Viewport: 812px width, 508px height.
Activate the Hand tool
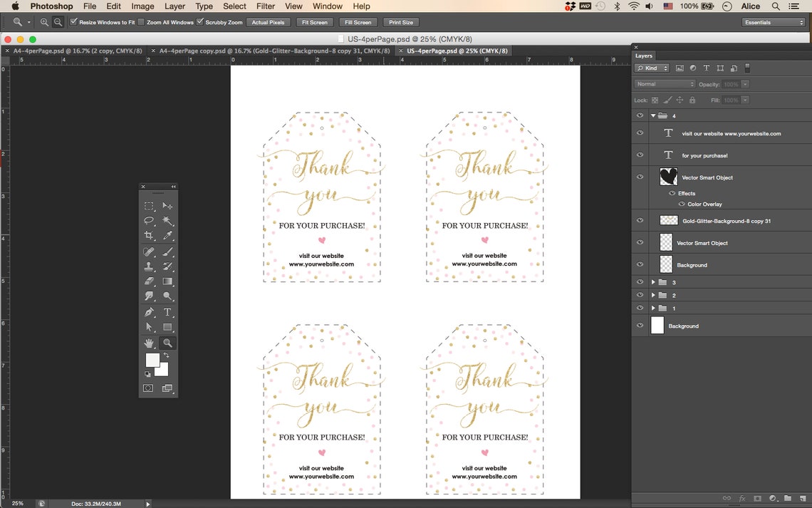pyautogui.click(x=147, y=343)
